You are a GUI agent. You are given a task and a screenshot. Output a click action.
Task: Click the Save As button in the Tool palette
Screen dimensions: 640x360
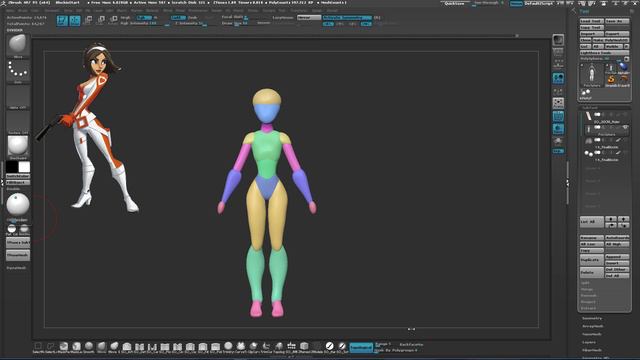click(617, 21)
